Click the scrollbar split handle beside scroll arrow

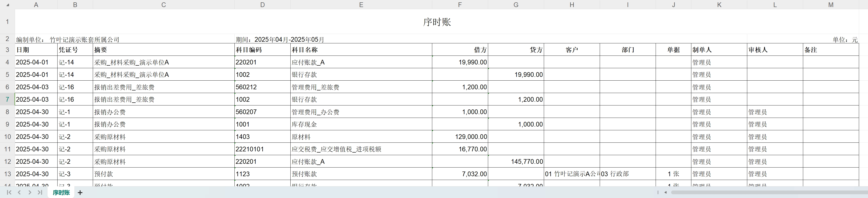(658, 192)
